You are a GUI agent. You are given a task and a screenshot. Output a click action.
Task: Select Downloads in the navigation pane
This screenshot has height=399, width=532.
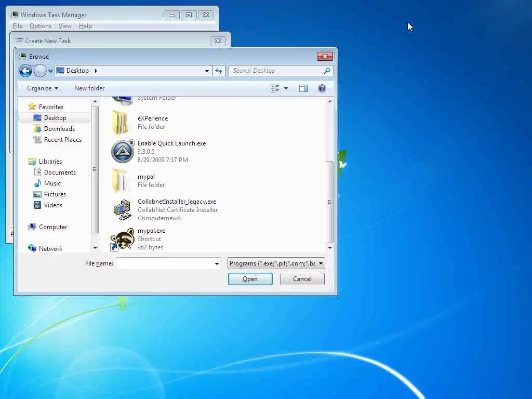tap(59, 129)
